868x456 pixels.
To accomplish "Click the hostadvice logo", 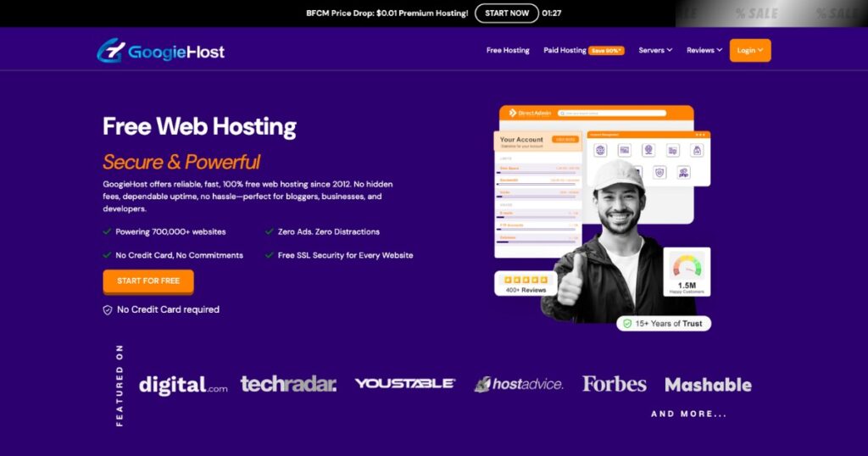I will coord(519,384).
